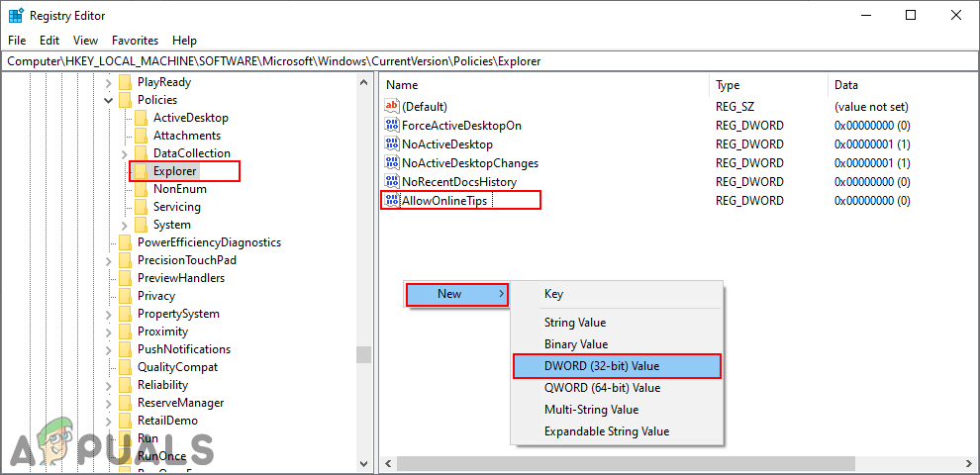Click the PrecisionTouchPad folder icon

pos(125,260)
